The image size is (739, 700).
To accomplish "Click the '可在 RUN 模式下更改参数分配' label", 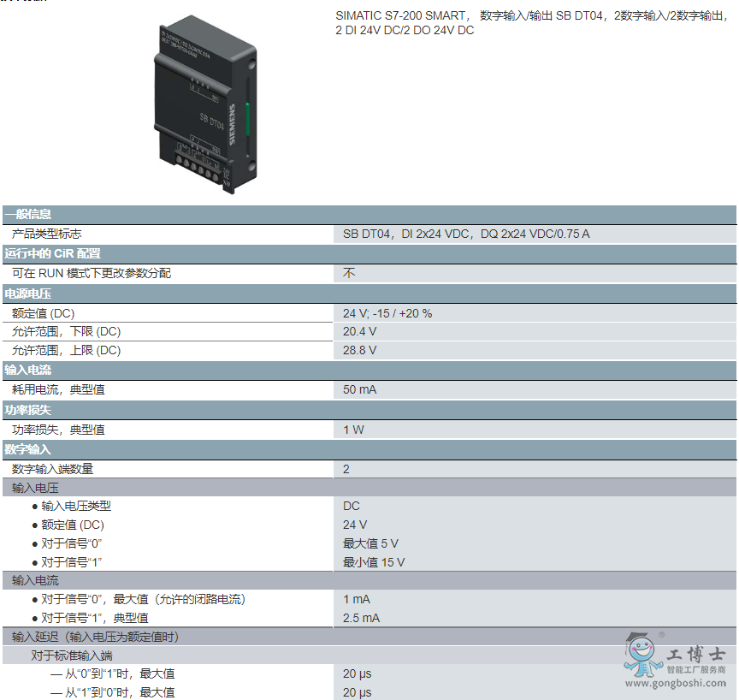I will 92,273.
